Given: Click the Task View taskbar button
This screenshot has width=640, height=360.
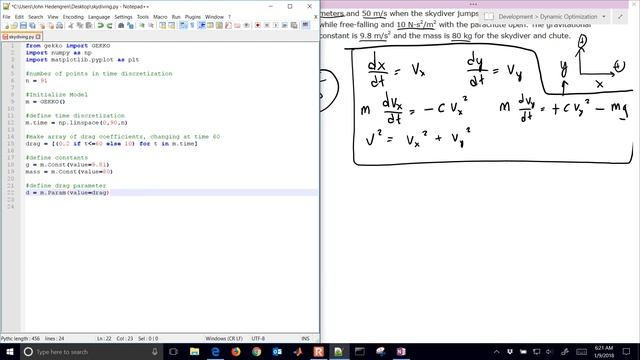Looking at the screenshot, I should click(x=173, y=351).
